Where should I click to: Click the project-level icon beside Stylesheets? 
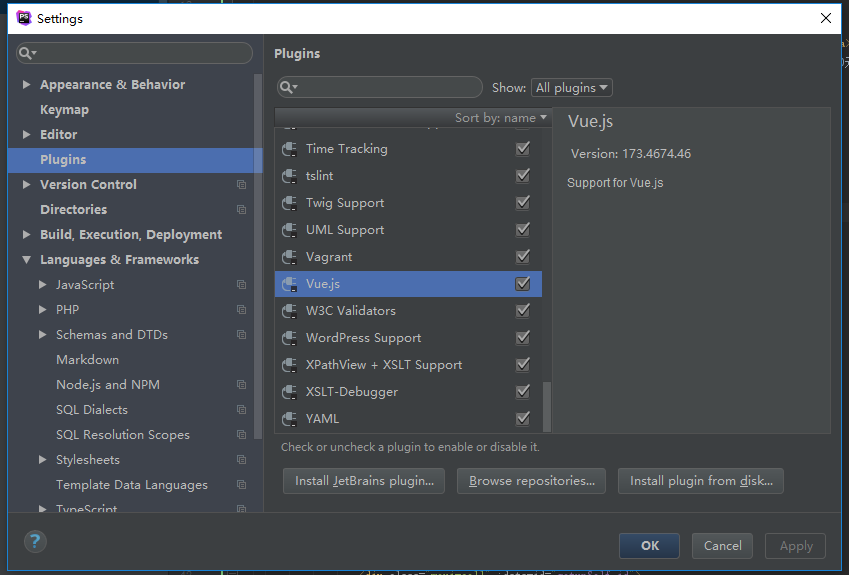[x=241, y=460]
